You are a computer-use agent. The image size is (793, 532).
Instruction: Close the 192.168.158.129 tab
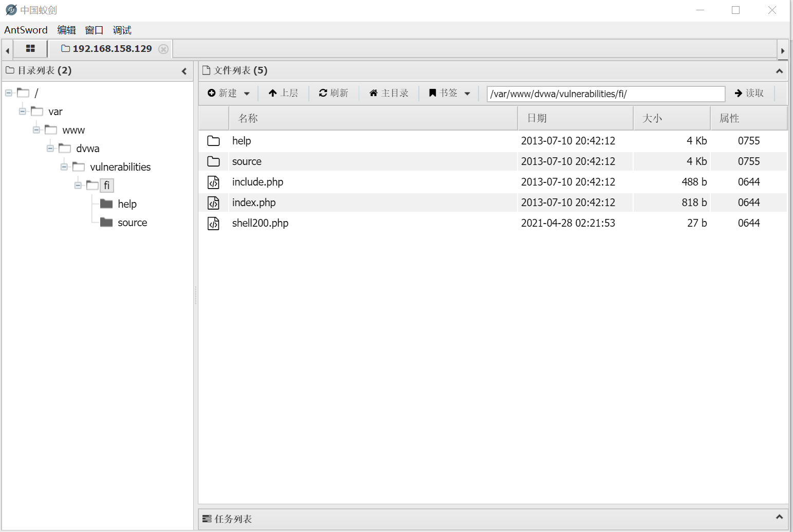point(163,49)
